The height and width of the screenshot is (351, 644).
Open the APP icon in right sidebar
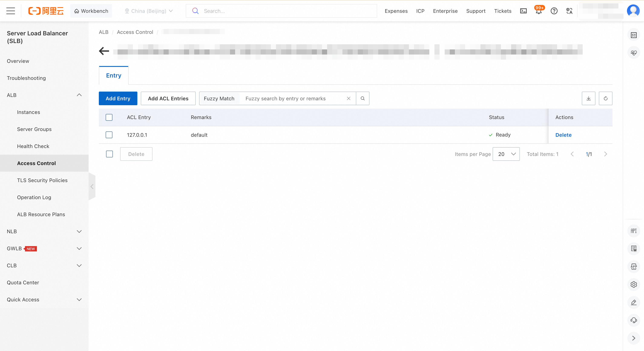click(634, 266)
